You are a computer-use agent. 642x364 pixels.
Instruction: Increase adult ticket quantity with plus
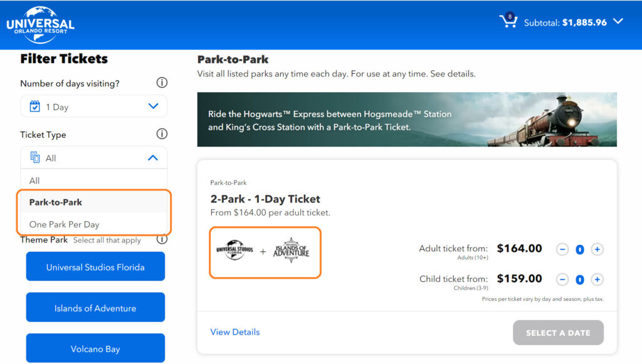pyautogui.click(x=597, y=249)
